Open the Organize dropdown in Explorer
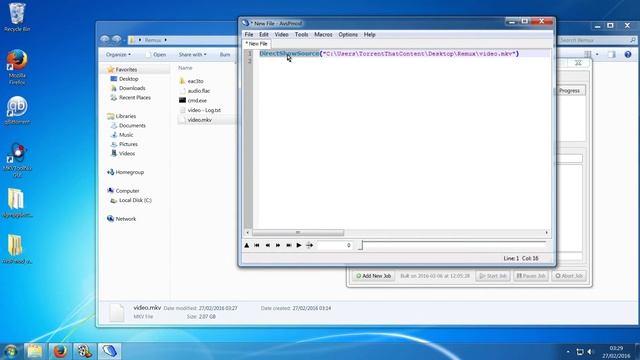This screenshot has width=640, height=360. point(118,54)
